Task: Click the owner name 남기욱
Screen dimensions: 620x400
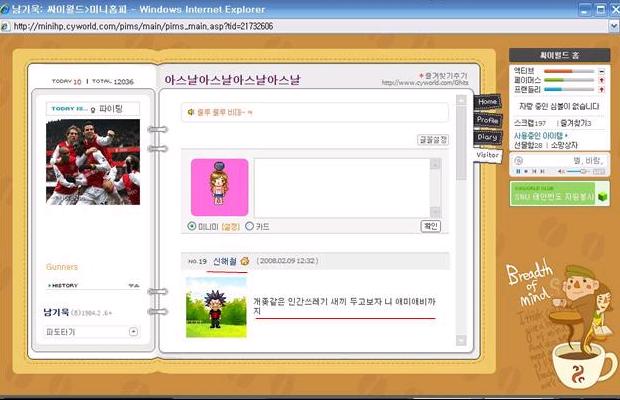Action: pyautogui.click(x=56, y=312)
